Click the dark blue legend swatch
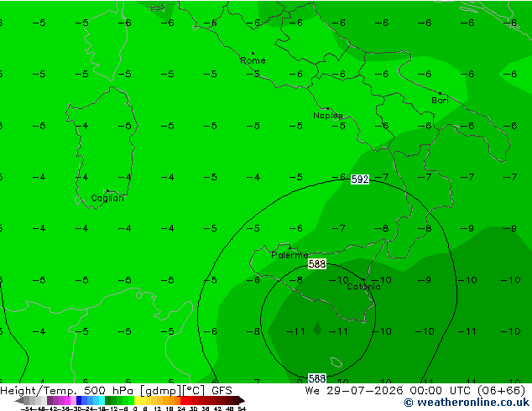 click(79, 400)
